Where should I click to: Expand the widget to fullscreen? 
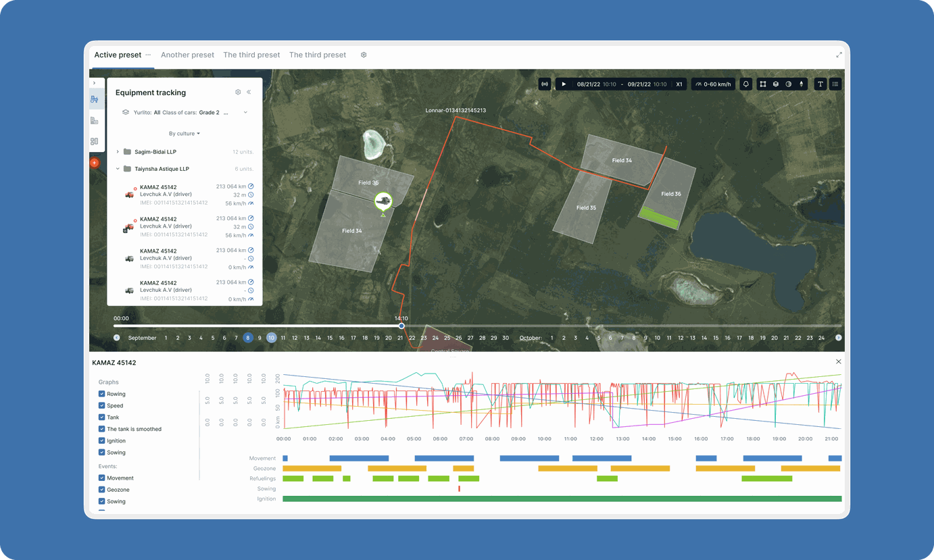point(839,55)
